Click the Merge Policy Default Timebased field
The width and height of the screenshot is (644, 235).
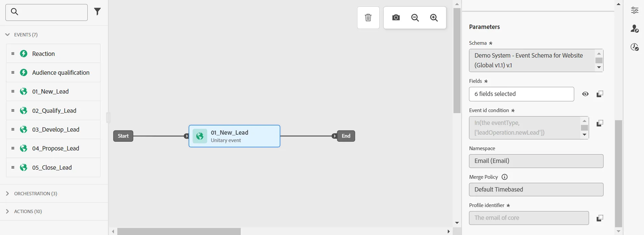pos(536,190)
